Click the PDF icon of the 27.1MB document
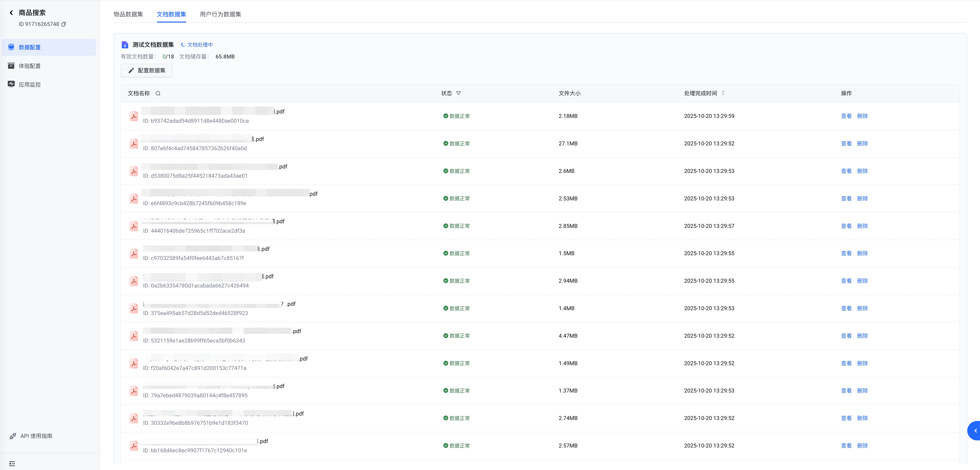The image size is (980, 470). pos(134,144)
